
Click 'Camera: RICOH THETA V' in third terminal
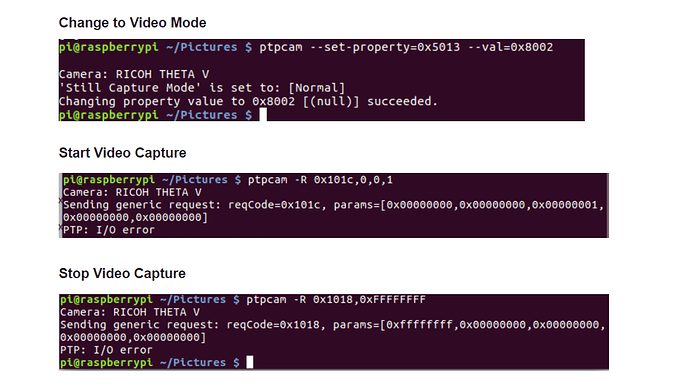tap(130, 312)
